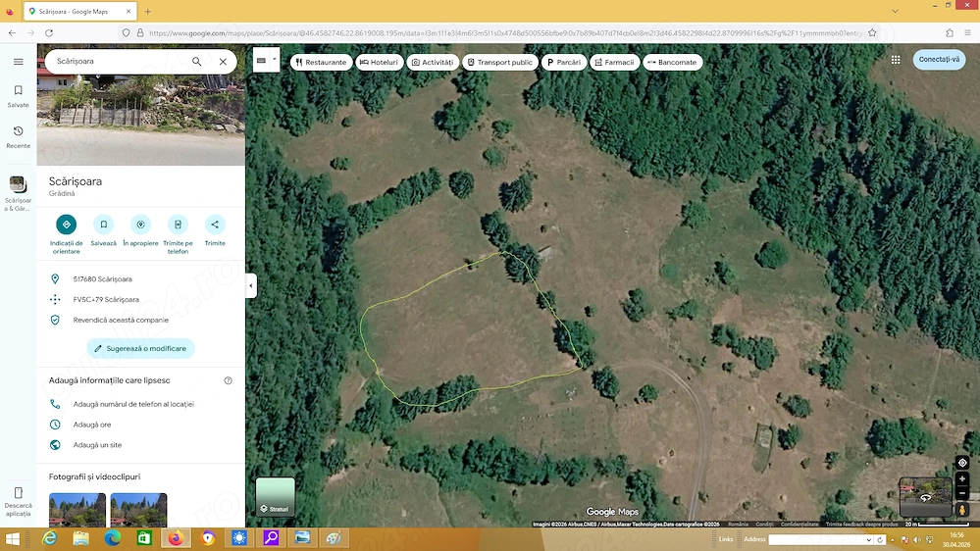Screen dimensions: 980x551
Task: Go back in browser
Action: (x=12, y=32)
